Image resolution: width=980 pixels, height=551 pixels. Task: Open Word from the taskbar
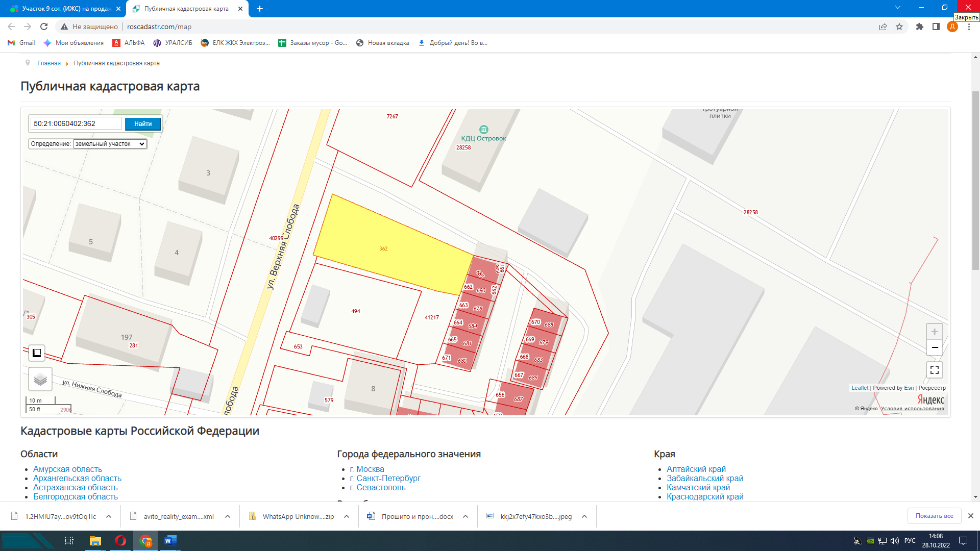click(x=170, y=541)
